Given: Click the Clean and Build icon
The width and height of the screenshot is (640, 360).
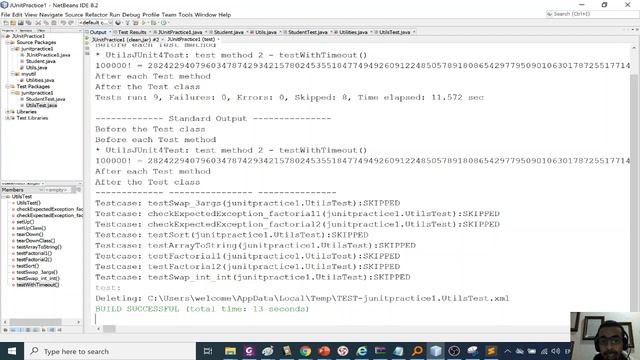Looking at the screenshot, I should point(136,23).
